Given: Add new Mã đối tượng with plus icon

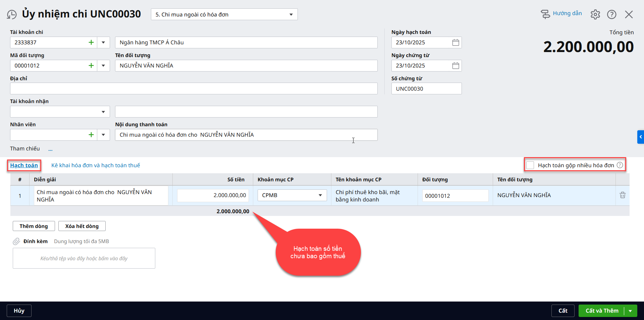Looking at the screenshot, I should (91, 66).
